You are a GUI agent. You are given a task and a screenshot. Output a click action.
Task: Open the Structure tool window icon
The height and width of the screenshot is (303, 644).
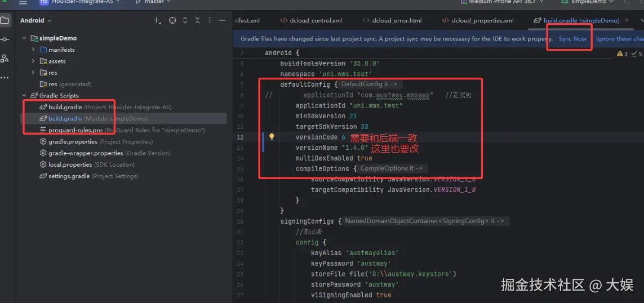point(5,59)
